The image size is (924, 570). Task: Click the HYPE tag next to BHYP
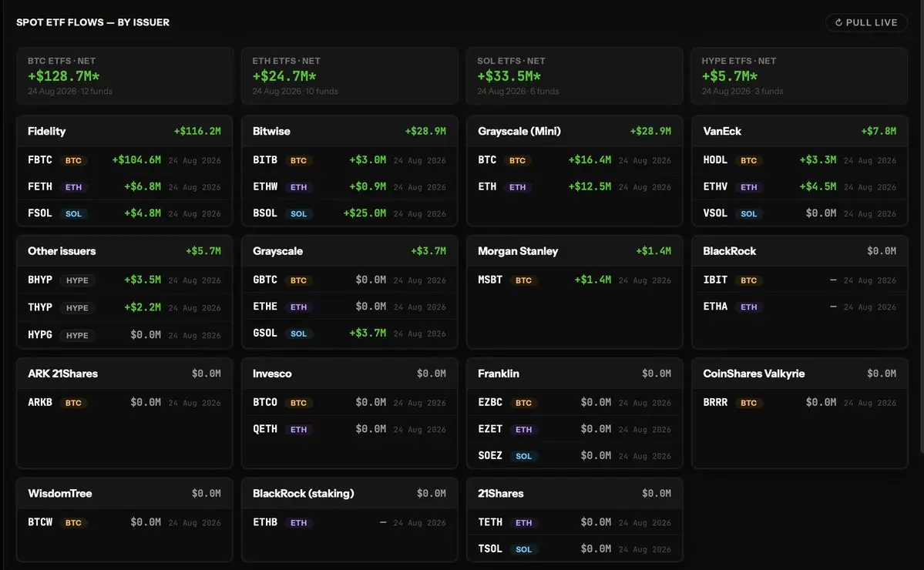coord(76,280)
